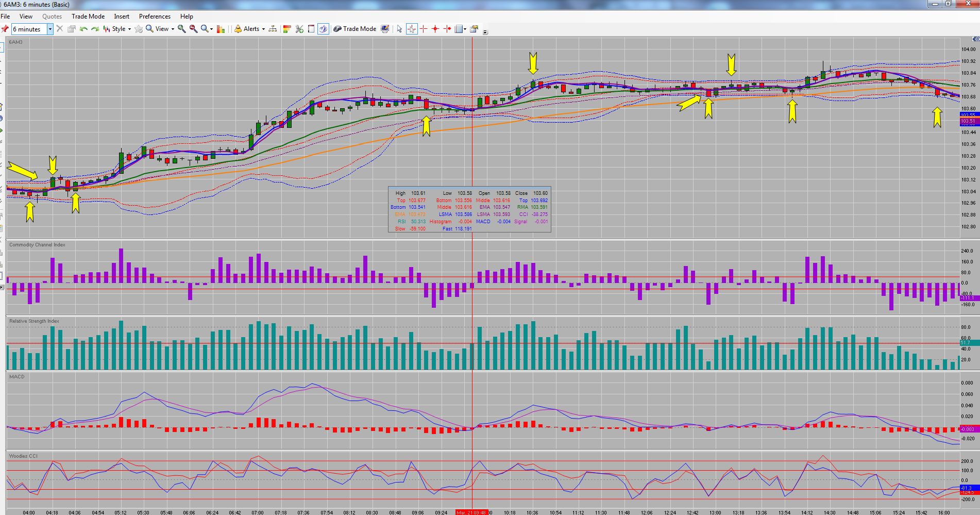The width and height of the screenshot is (980, 515).
Task: Click the '6 minutes' interval field
Action: point(29,29)
